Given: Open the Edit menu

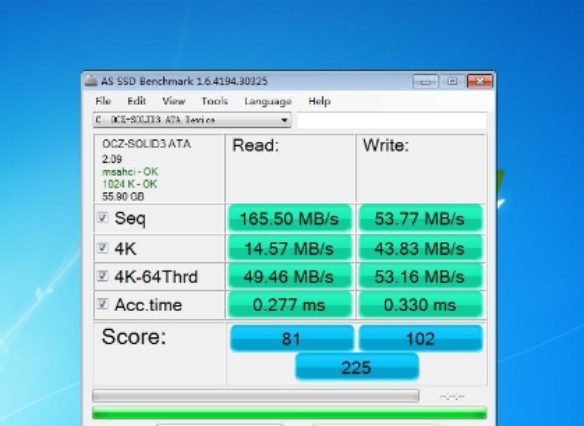Looking at the screenshot, I should [137, 101].
